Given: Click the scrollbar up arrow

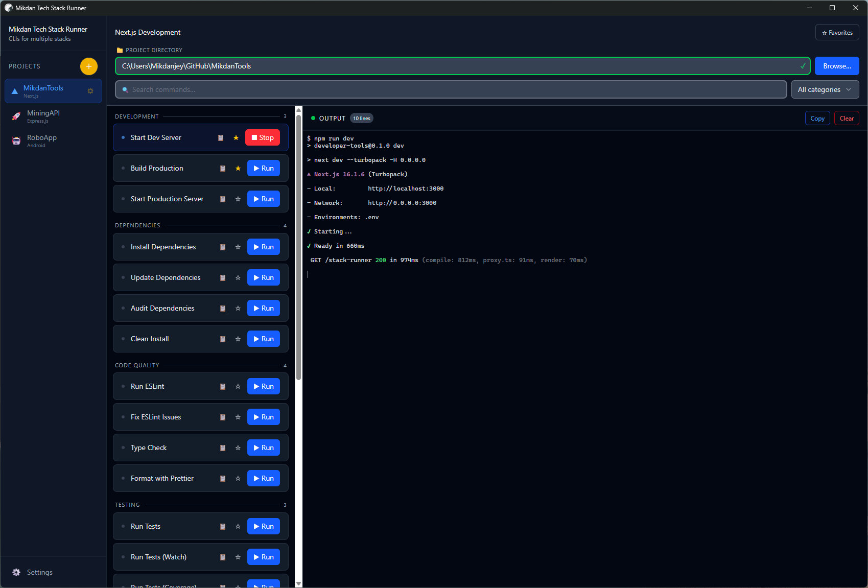Looking at the screenshot, I should coord(299,110).
